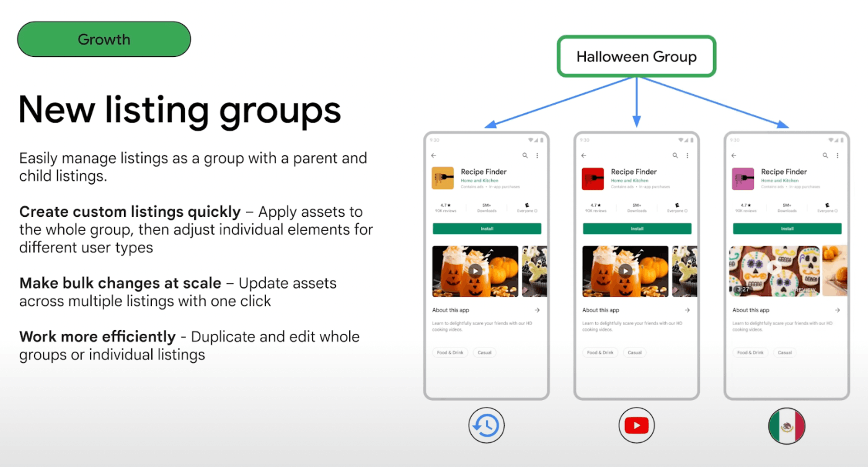Tap back arrow in the red-icon phone
Screen dimensions: 868x467
(x=584, y=155)
